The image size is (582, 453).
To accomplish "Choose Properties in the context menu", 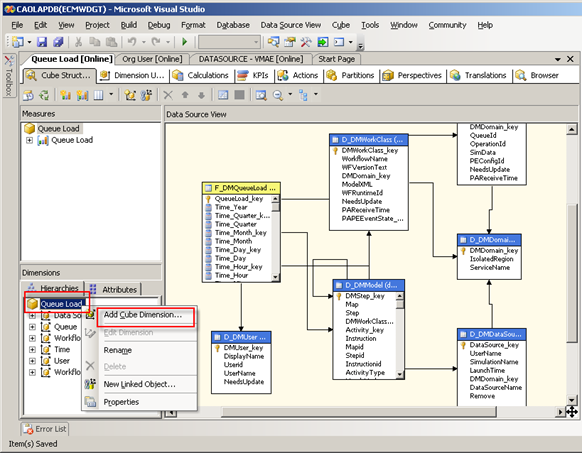I will tap(121, 402).
